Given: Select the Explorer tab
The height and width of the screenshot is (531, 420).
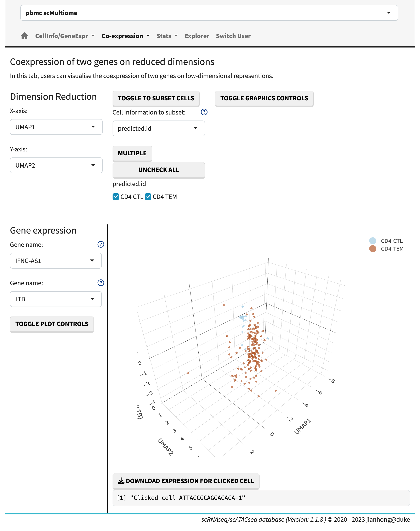Looking at the screenshot, I should coord(197,36).
